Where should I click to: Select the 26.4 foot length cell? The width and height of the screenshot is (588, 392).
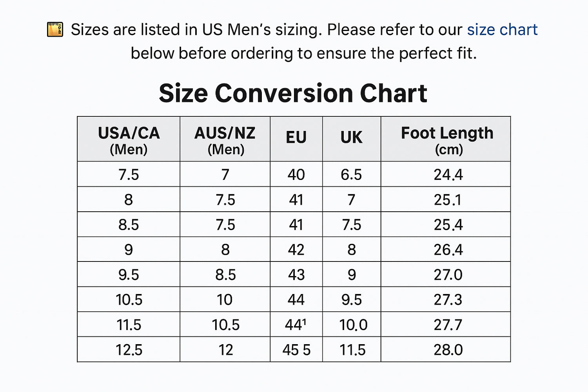click(448, 250)
